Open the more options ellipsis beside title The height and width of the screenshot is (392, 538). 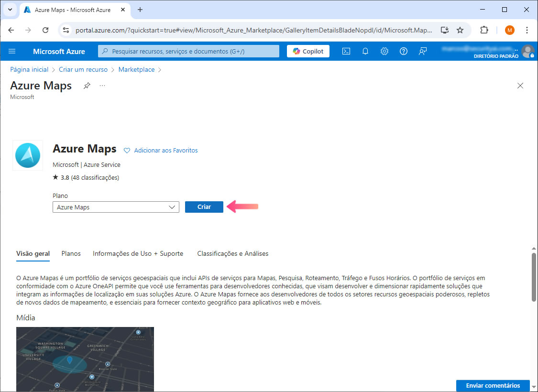tap(102, 86)
